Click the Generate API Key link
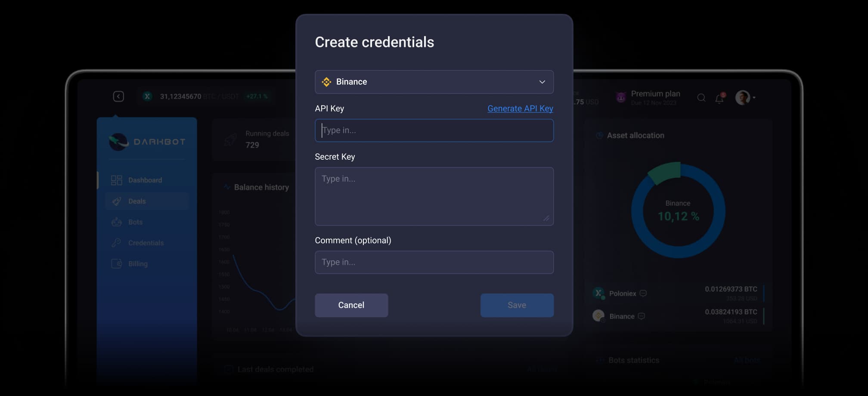The width and height of the screenshot is (868, 396). pyautogui.click(x=520, y=108)
